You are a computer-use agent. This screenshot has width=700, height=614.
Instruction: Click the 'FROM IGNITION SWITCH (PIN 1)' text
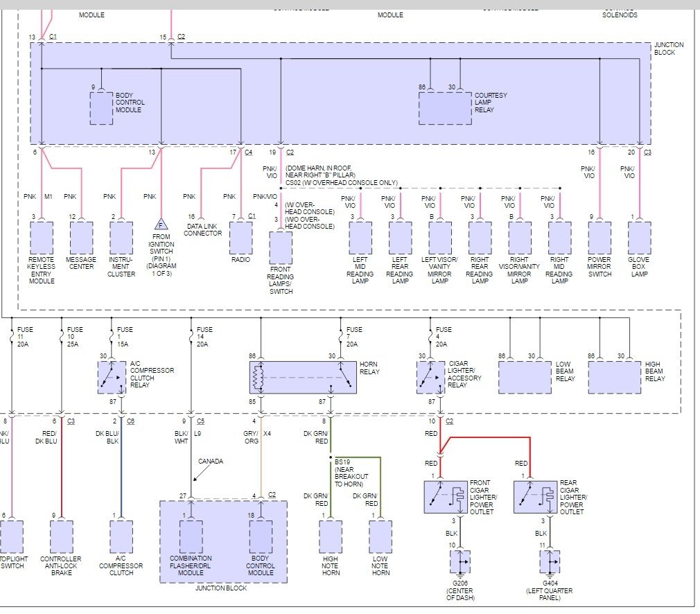coord(161,248)
